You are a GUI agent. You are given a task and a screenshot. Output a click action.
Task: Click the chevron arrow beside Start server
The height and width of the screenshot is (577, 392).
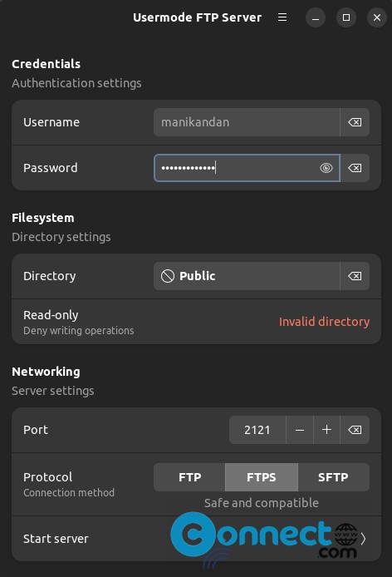pyautogui.click(x=363, y=539)
